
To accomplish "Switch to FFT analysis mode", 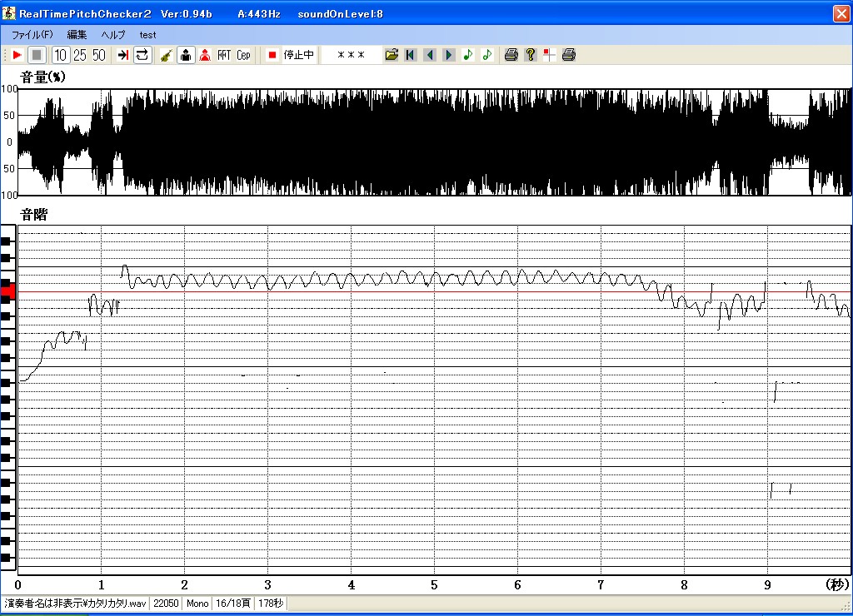I will 224,55.
